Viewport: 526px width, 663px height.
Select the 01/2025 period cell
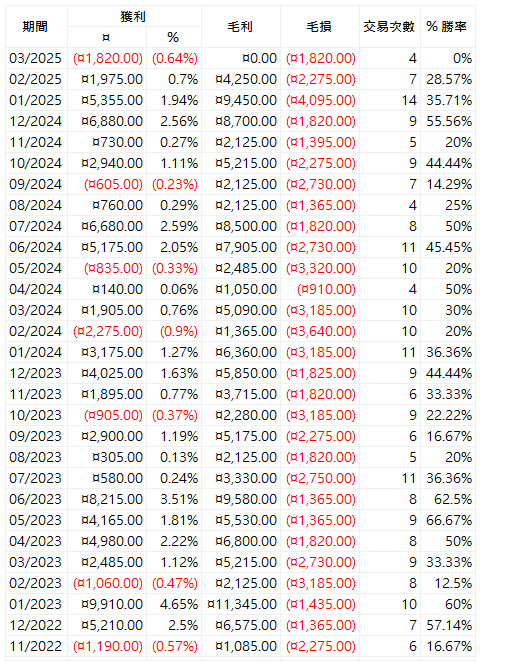(36, 100)
